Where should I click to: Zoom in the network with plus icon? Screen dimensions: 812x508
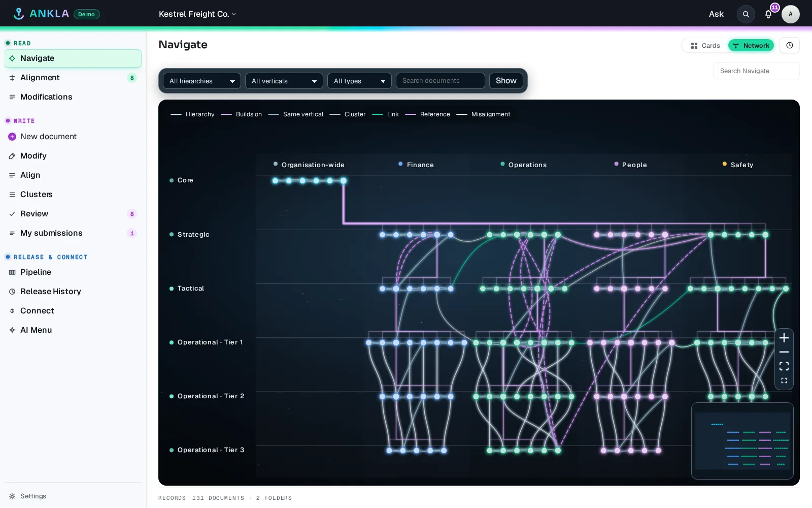(x=784, y=338)
